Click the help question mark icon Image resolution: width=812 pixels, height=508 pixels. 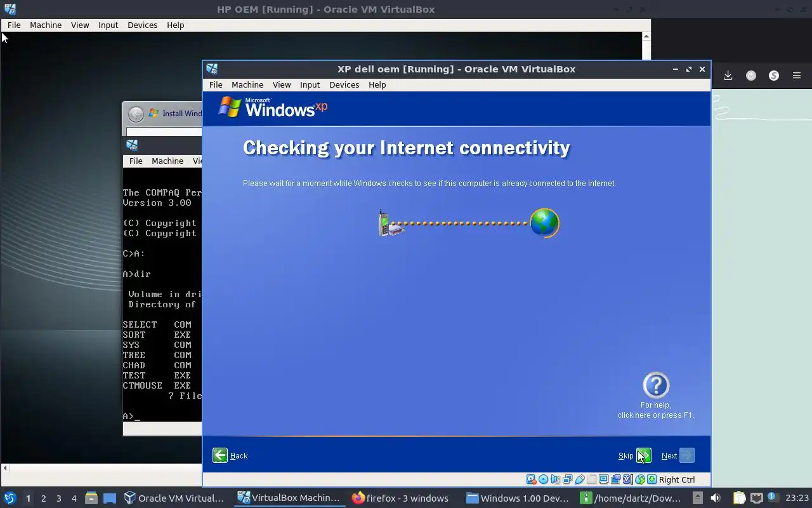pyautogui.click(x=656, y=385)
